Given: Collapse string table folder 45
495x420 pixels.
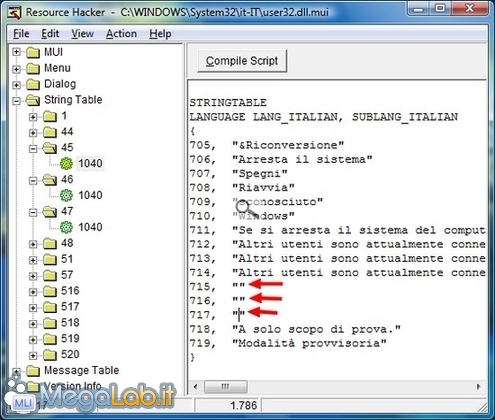Looking at the screenshot, I should pos(33,149).
